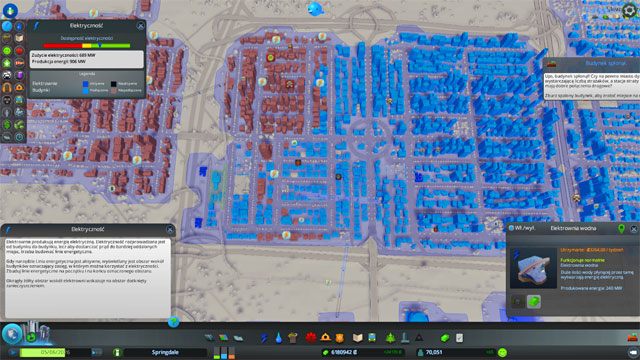Open the Public transport bus info view
Viewport: 640px width, 360px height.
click(19, 100)
